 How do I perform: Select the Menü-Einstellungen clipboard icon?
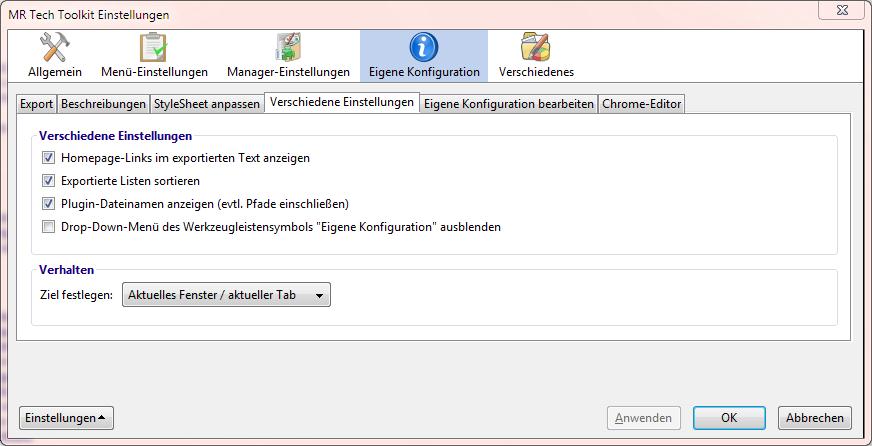[154, 47]
